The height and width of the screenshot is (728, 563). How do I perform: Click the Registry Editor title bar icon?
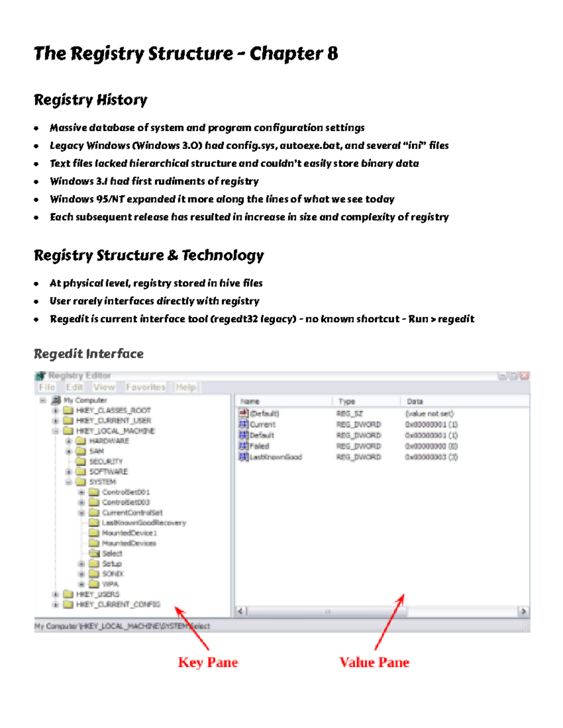click(x=40, y=375)
